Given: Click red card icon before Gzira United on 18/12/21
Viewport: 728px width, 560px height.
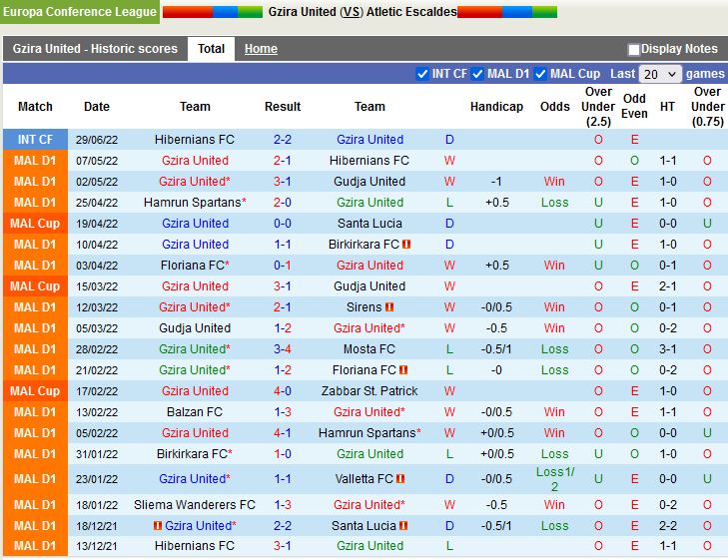Looking at the screenshot, I should (158, 526).
